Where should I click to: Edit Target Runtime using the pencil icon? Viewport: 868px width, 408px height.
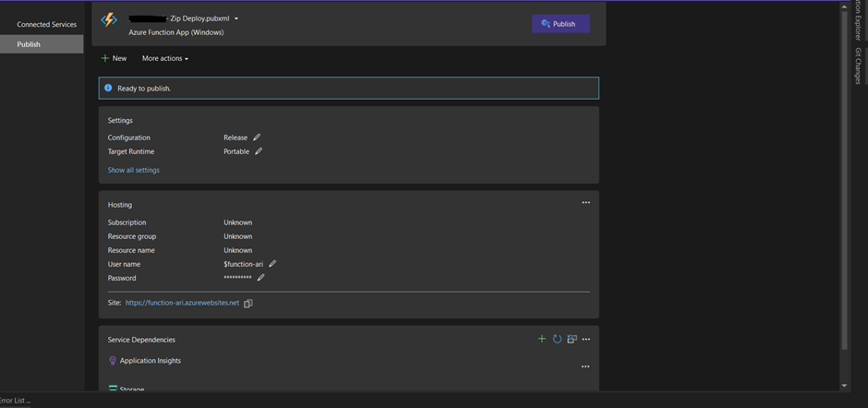[259, 151]
